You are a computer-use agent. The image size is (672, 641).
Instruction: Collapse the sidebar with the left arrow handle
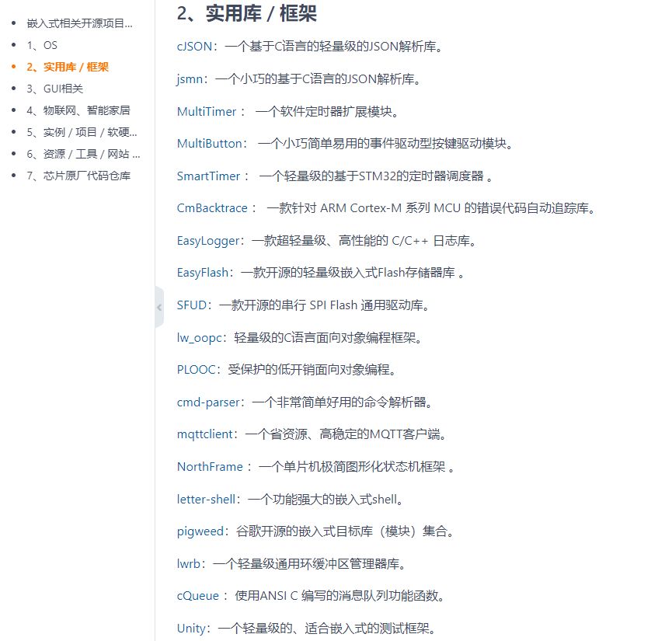(158, 308)
